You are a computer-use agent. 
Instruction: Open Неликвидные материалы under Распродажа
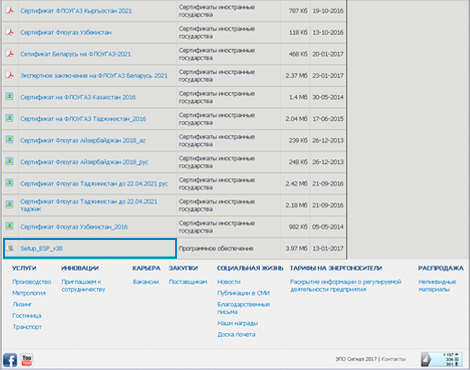[x=437, y=286]
